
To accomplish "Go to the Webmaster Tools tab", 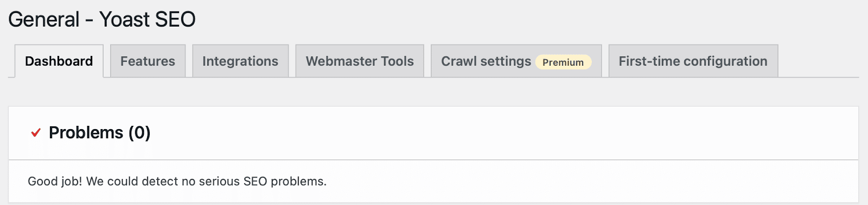I will pyautogui.click(x=360, y=61).
